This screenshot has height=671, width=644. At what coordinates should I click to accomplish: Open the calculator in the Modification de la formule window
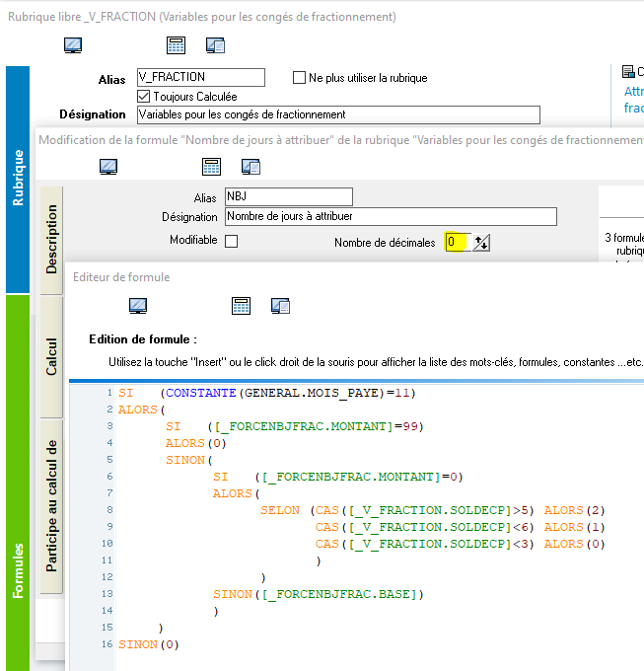[211, 167]
